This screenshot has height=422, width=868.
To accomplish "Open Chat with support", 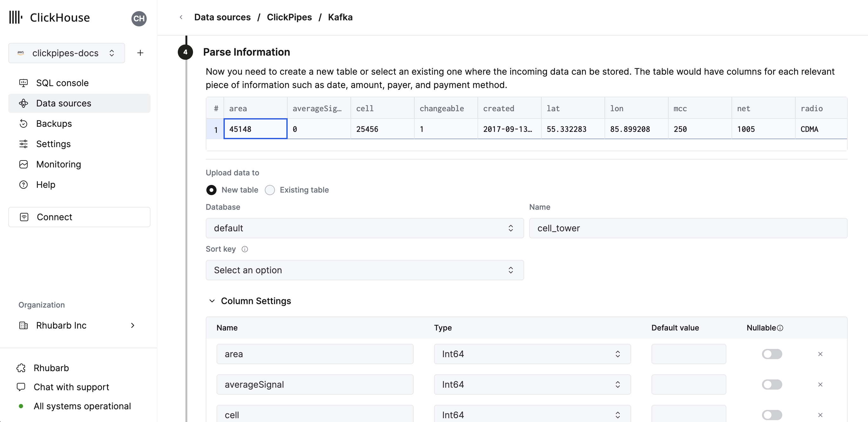I will tap(71, 387).
